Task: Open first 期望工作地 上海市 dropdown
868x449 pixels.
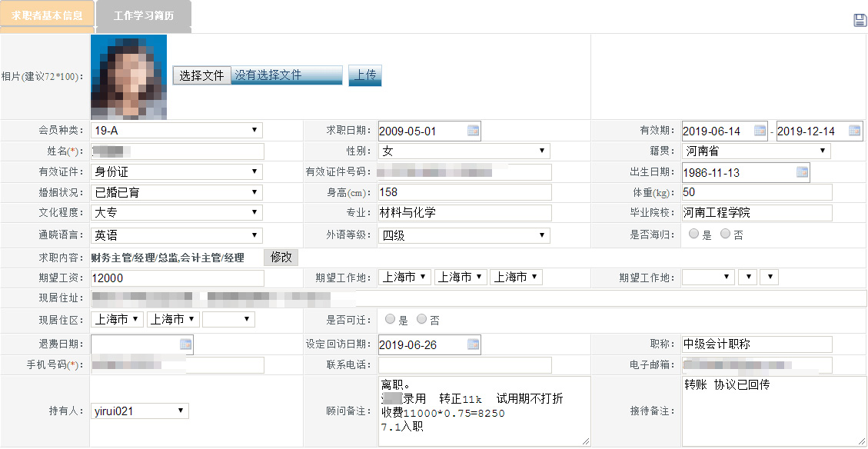Action: tap(405, 278)
